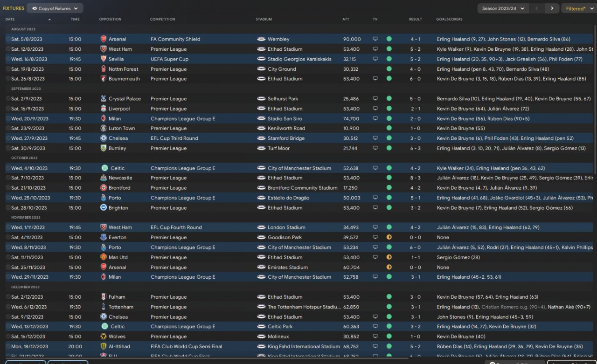Toggle the tick circle for Wed, 16/8/2023
The image size is (597, 364).
point(8,59)
